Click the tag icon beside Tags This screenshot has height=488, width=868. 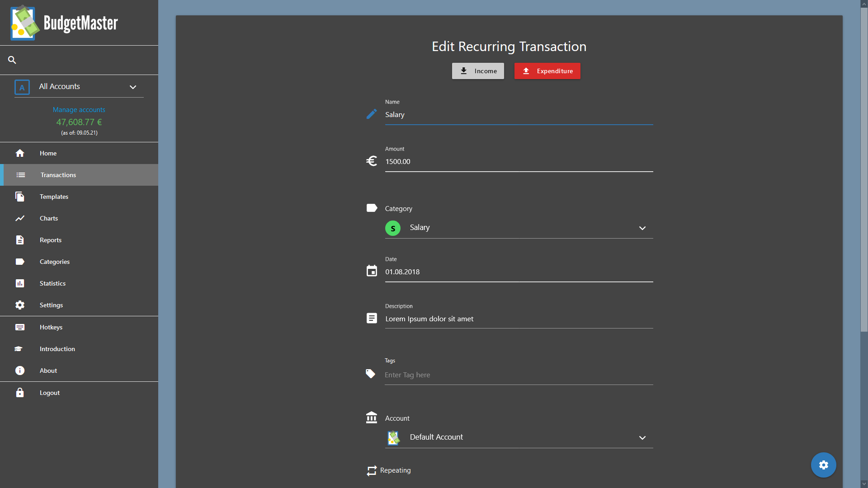(370, 374)
